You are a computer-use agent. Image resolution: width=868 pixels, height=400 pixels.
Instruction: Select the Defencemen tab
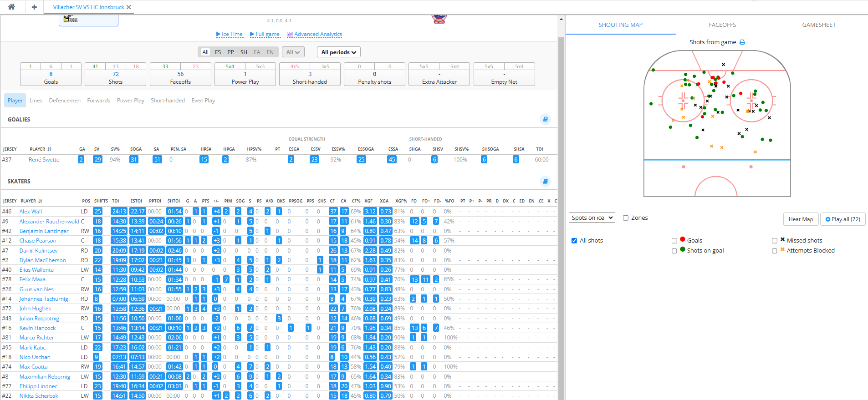point(65,101)
